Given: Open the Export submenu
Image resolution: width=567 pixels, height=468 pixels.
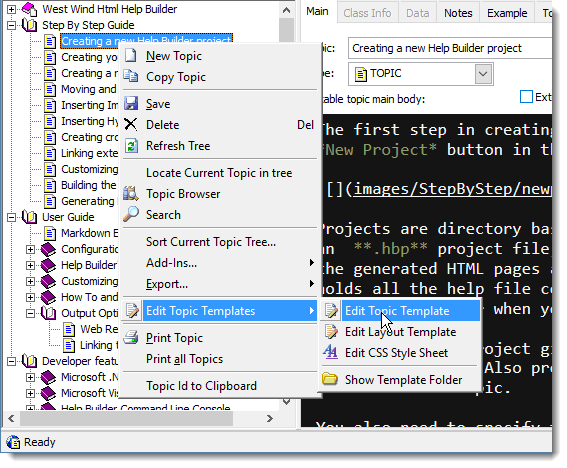Looking at the screenshot, I should pos(220,284).
